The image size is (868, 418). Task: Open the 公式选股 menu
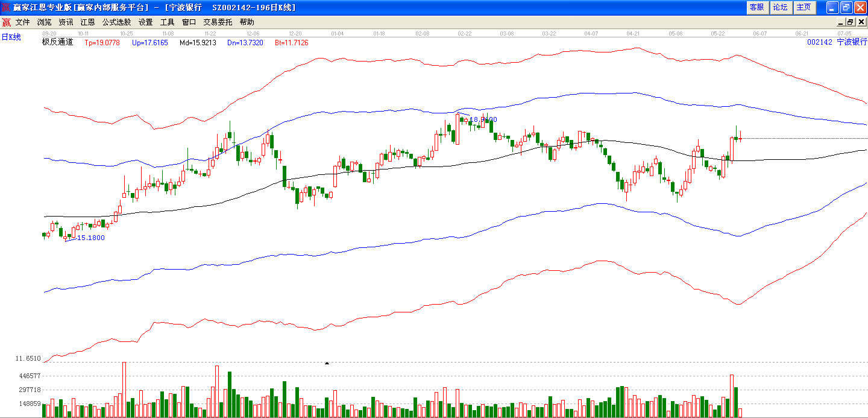[x=116, y=22]
